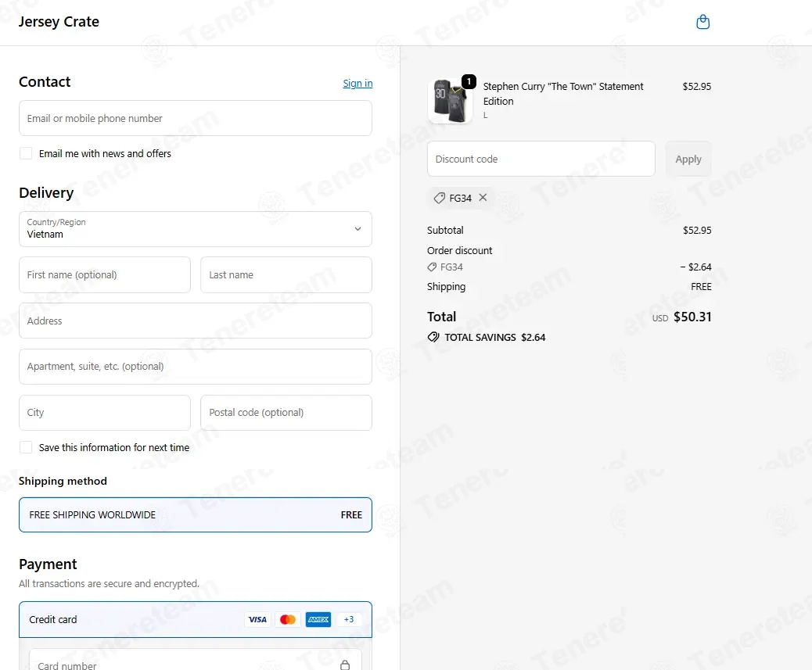Check Save this information for next time
The width and height of the screenshot is (812, 670).
pyautogui.click(x=25, y=447)
